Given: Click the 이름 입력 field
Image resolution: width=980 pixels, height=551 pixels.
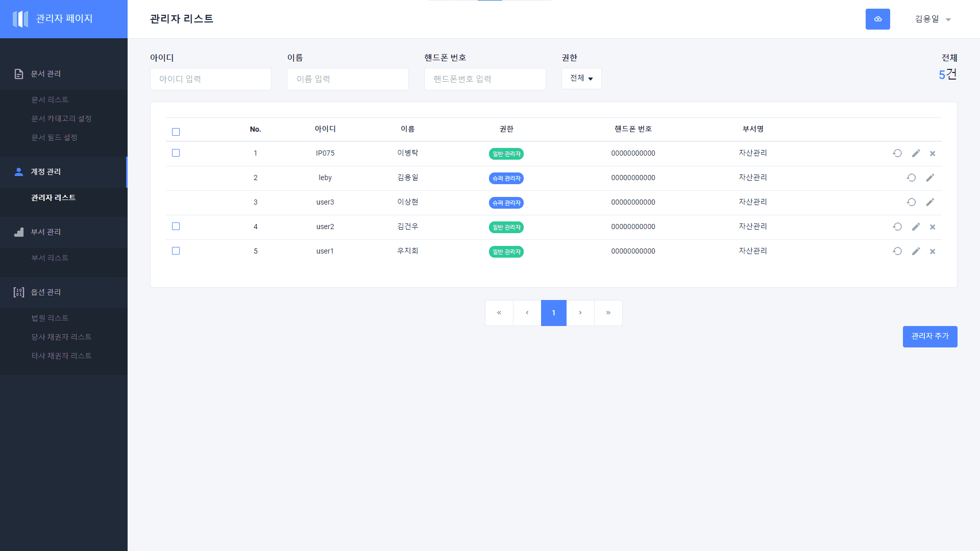Looking at the screenshot, I should (348, 79).
